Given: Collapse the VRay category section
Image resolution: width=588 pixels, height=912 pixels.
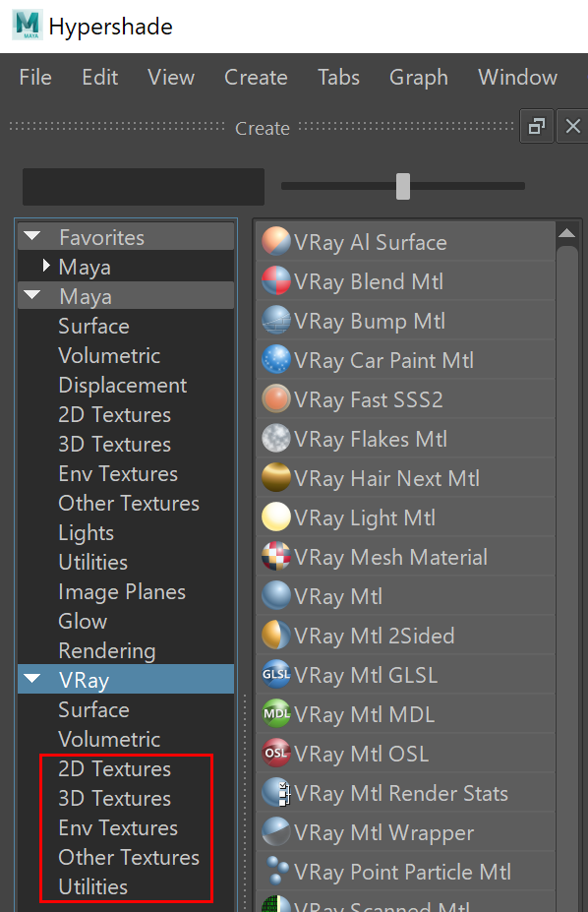Looking at the screenshot, I should tap(31, 679).
